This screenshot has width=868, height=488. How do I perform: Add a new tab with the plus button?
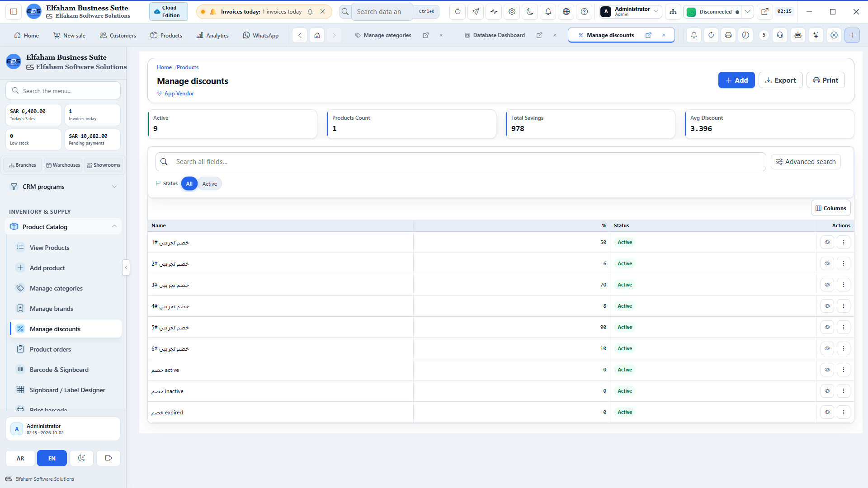click(852, 35)
